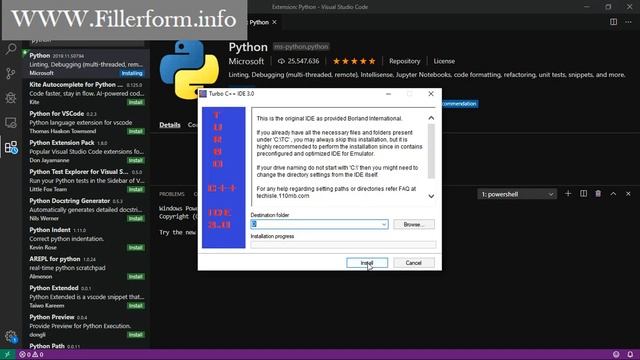
Task: Click the remote indicator in the status bar
Action: click(7, 354)
